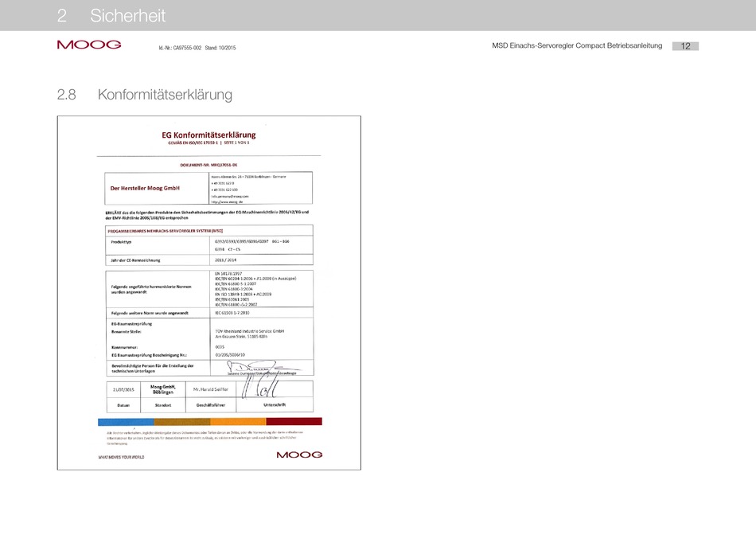Click the "Folgende weitere Norm wurde angewandt" label
Screen dimensions: 756x535
pyautogui.click(x=150, y=313)
